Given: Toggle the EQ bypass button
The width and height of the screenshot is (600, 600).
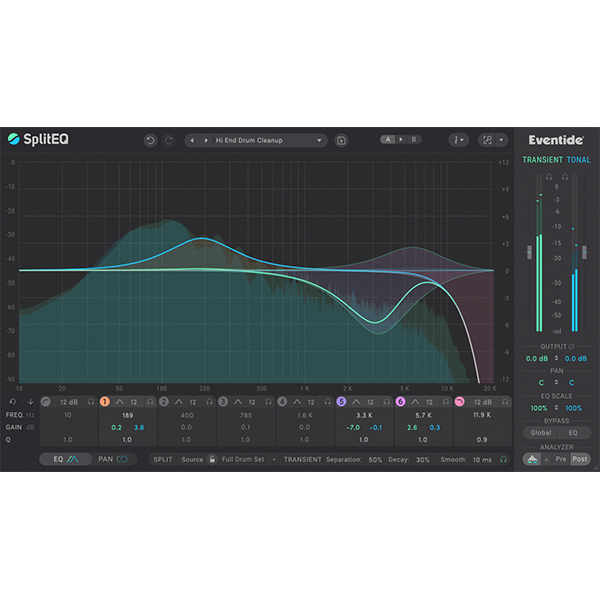Looking at the screenshot, I should (x=574, y=433).
